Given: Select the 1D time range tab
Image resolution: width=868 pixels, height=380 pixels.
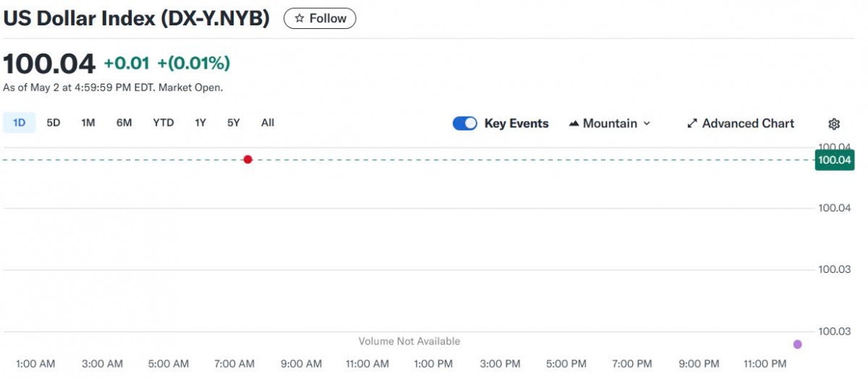Looking at the screenshot, I should [20, 123].
